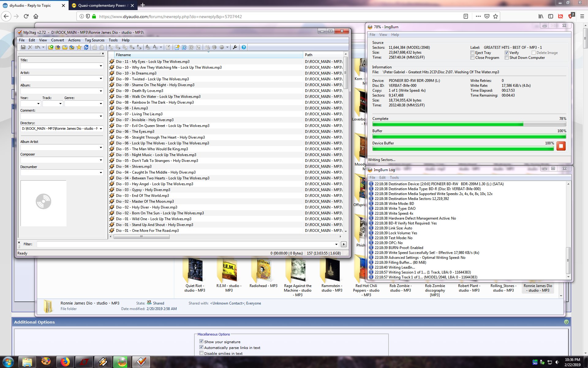Screen dimensions: 588x368
Task: Check the Eject Tray checkbox in ImgBurn
Action: (472, 53)
